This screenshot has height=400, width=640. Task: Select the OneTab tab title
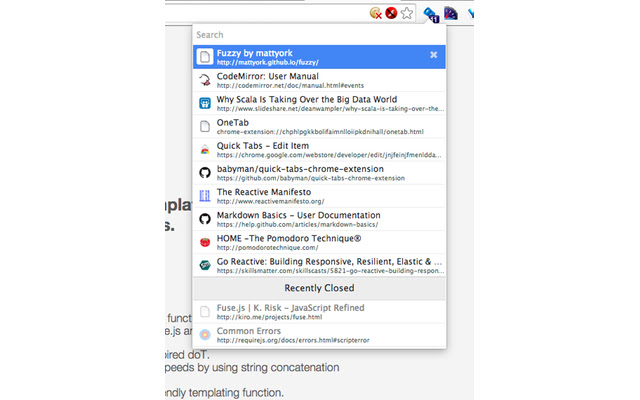click(x=233, y=122)
